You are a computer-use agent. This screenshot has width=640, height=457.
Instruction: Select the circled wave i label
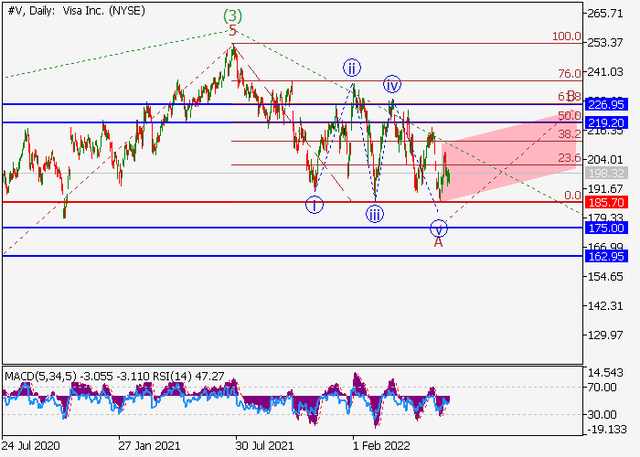pyautogui.click(x=314, y=205)
